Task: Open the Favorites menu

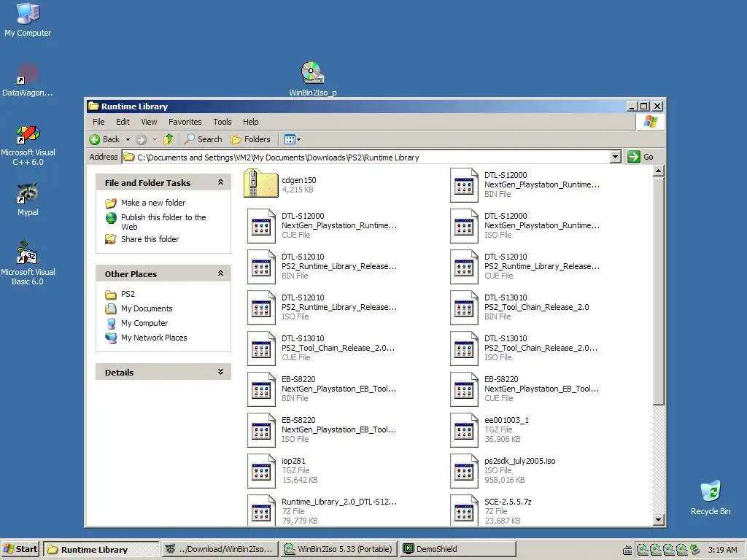Action: tap(185, 122)
